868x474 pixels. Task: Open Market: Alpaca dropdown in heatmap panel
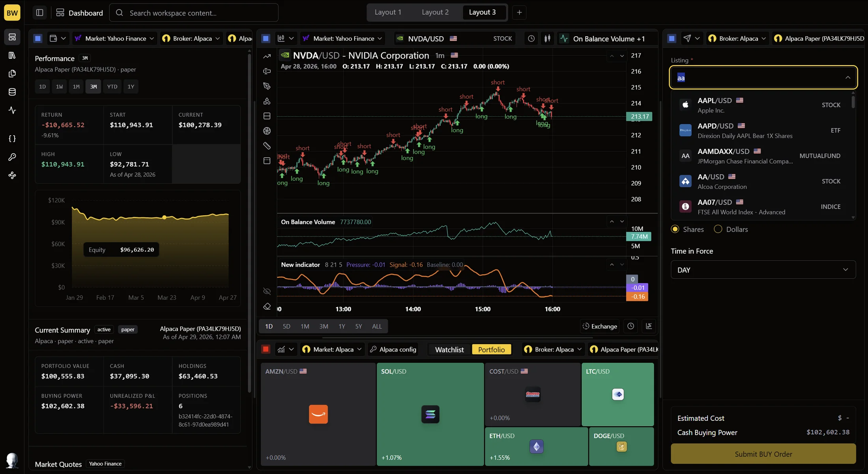click(x=332, y=350)
